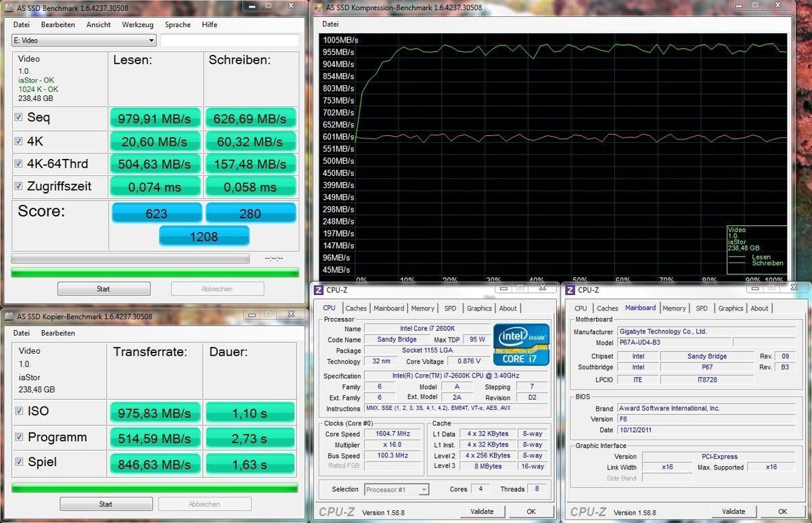Open the Ansicht menu

coord(98,24)
